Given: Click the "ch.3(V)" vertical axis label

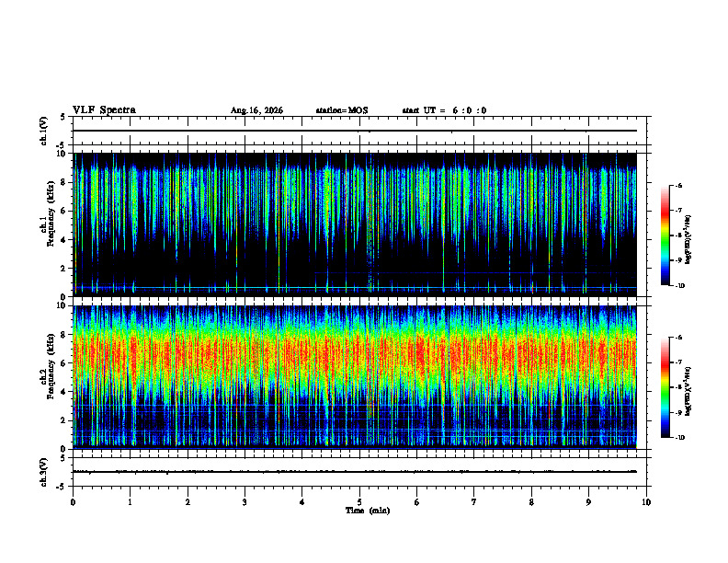Looking at the screenshot, I should click(x=44, y=472).
